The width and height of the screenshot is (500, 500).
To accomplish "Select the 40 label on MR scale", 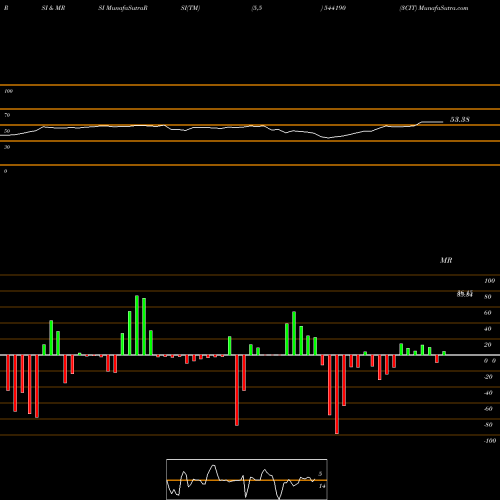I will pos(488,329).
